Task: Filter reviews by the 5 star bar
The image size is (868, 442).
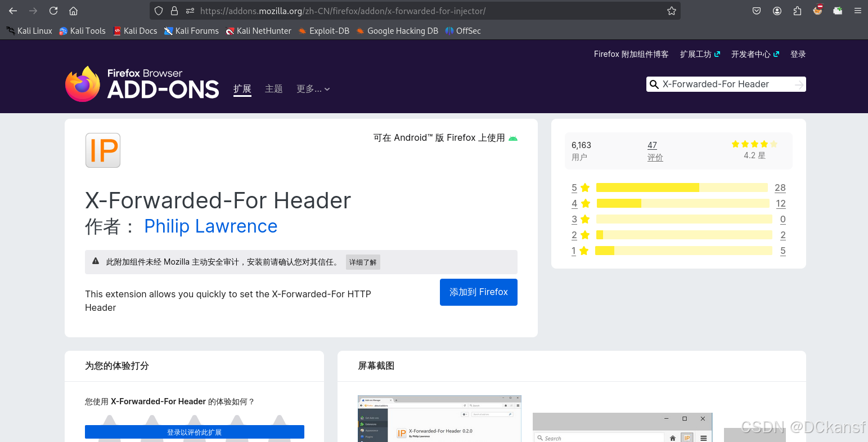Action: pyautogui.click(x=682, y=187)
